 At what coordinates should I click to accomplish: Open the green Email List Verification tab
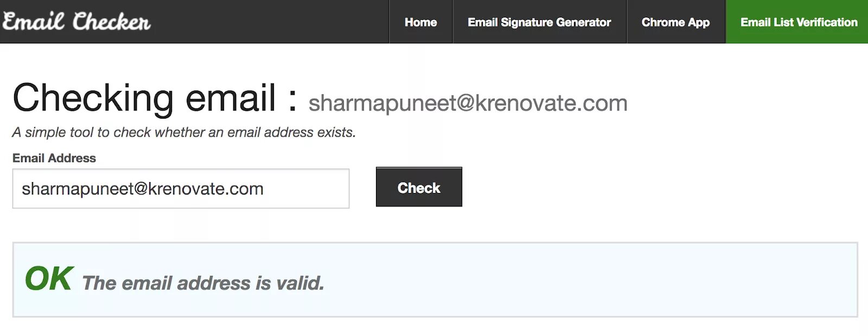click(799, 22)
